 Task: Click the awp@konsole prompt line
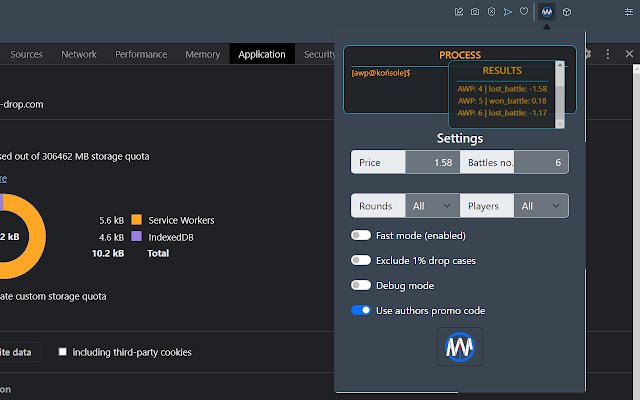click(381, 73)
